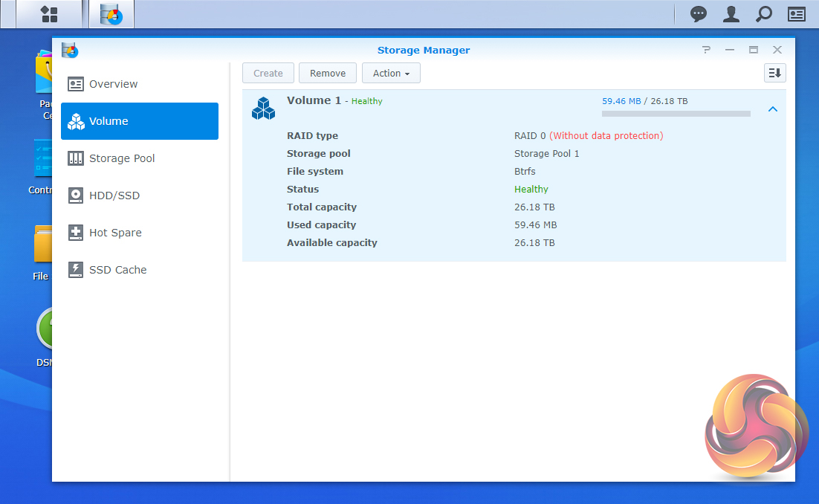Click the search magnifier icon

tap(763, 14)
